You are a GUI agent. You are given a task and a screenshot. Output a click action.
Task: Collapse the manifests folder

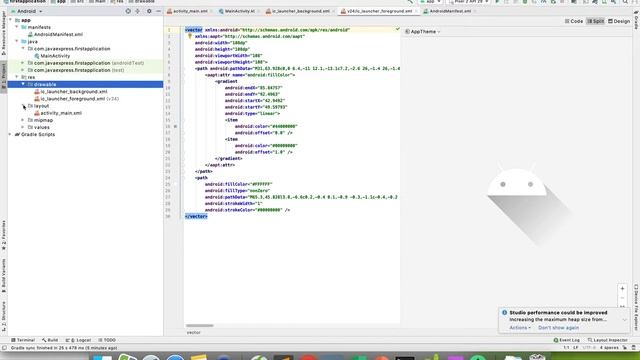(x=17, y=27)
